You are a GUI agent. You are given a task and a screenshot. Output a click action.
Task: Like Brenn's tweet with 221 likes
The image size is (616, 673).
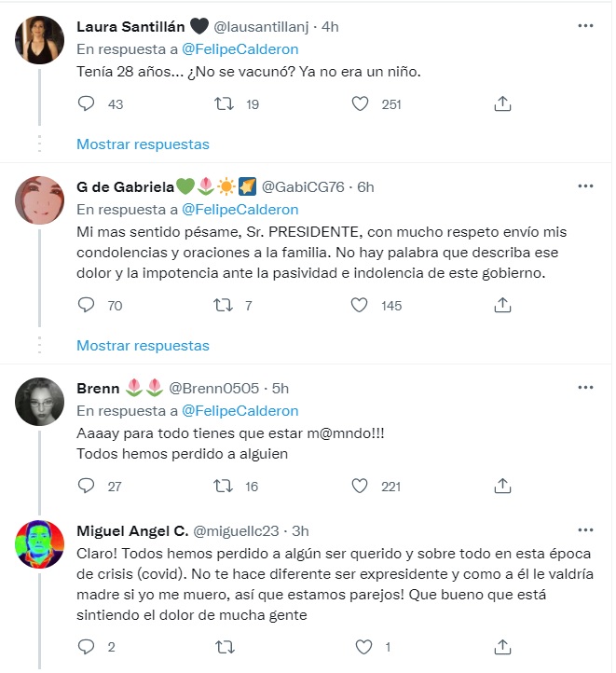tap(360, 486)
